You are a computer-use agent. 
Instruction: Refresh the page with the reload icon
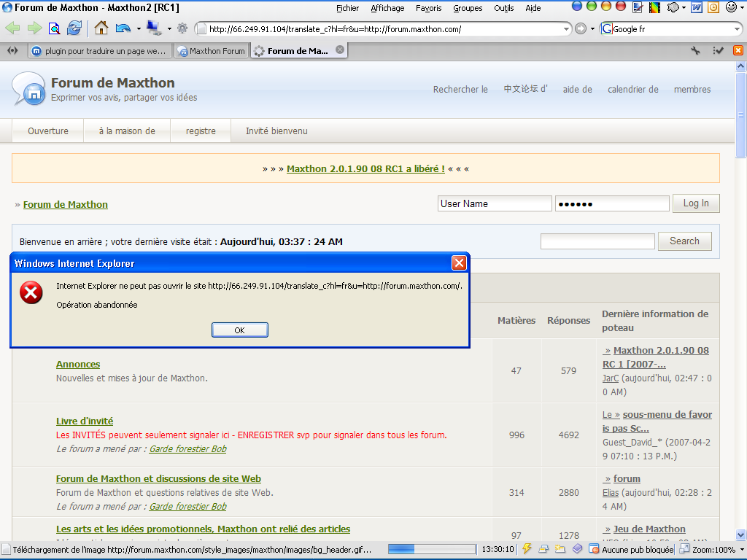[x=74, y=28]
